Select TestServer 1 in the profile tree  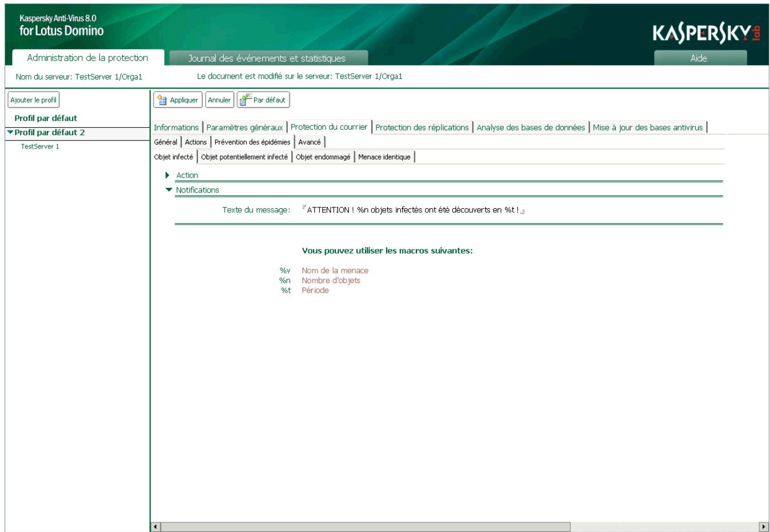pos(40,147)
